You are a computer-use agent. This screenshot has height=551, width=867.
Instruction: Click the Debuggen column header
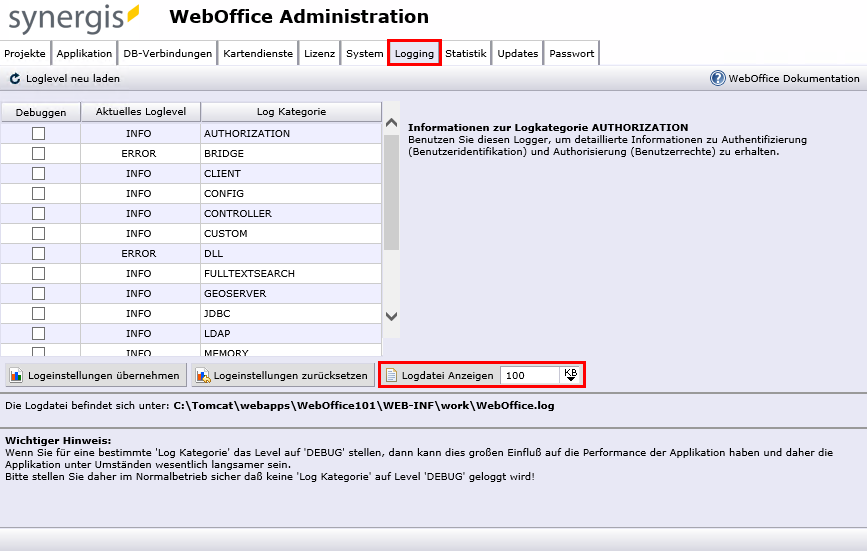coord(41,112)
